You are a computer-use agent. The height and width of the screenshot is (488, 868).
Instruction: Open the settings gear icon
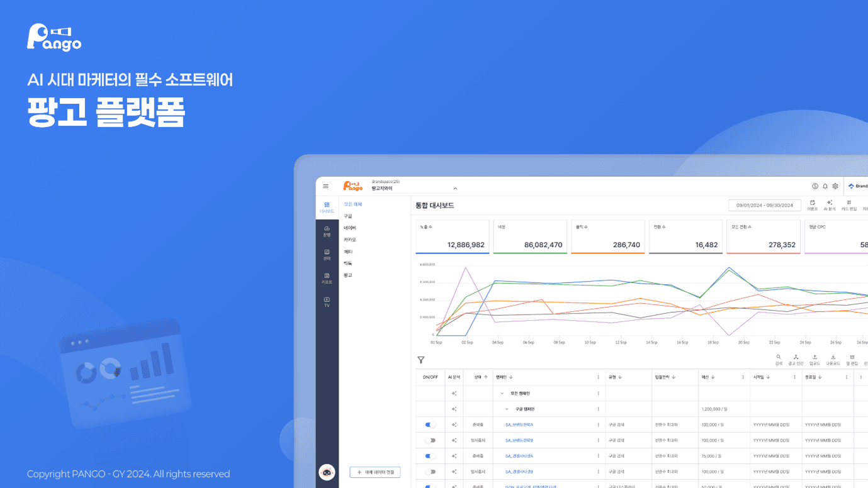[835, 186]
